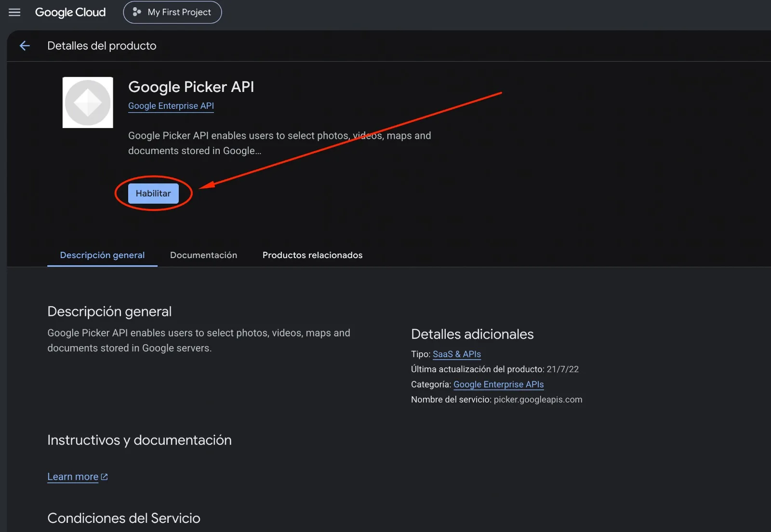Screen dimensions: 771x532
Task: Select the Descripción general tab
Action: pos(102,255)
